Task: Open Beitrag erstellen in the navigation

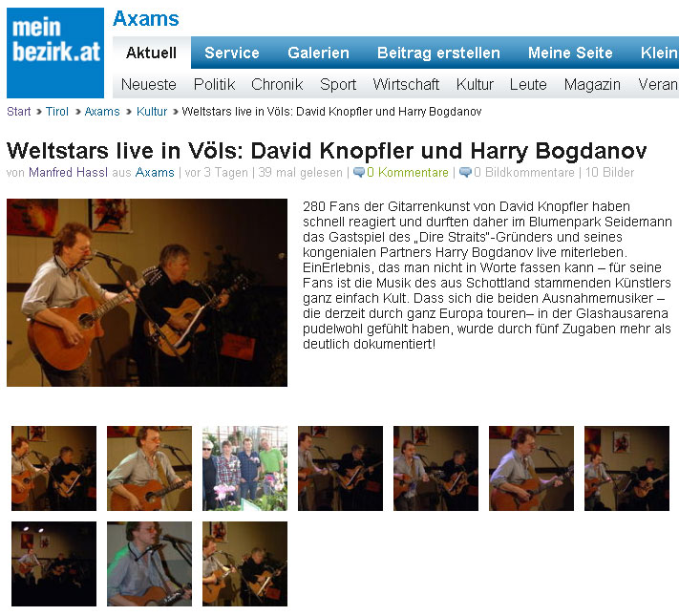Action: 438,53
